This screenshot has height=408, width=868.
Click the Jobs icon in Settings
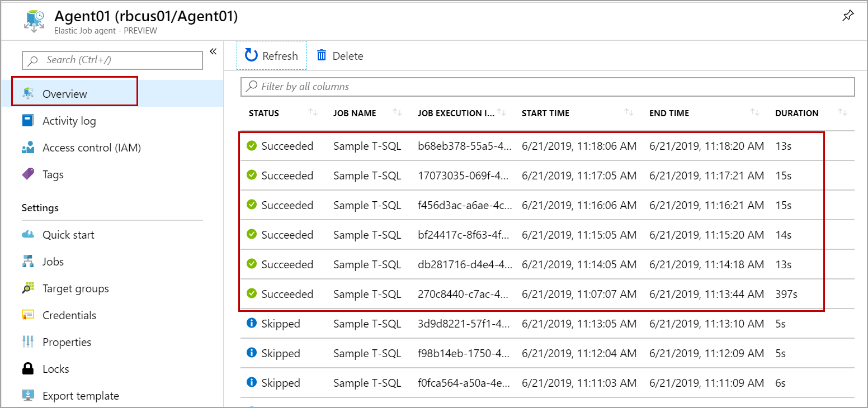click(x=28, y=262)
